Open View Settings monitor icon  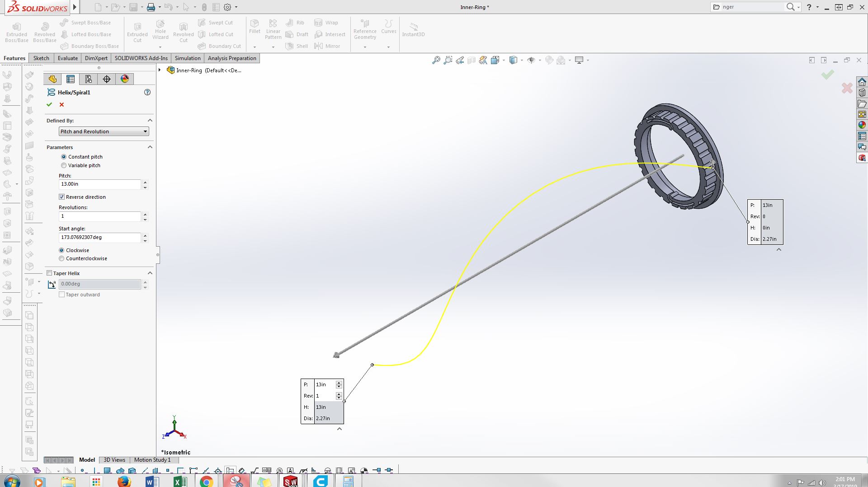coord(579,60)
